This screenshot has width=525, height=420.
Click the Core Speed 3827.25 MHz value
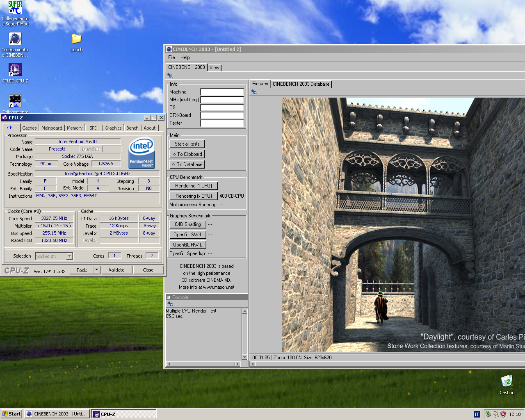click(x=54, y=219)
